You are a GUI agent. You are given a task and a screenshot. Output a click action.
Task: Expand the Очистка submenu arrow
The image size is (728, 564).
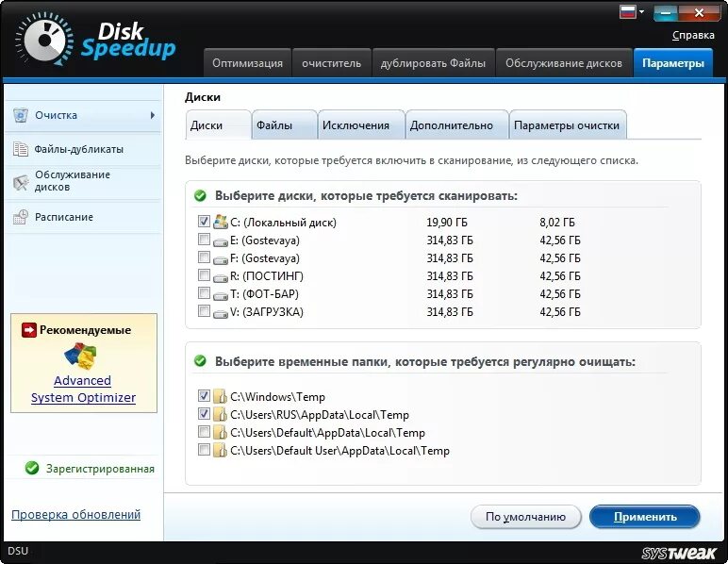point(153,115)
